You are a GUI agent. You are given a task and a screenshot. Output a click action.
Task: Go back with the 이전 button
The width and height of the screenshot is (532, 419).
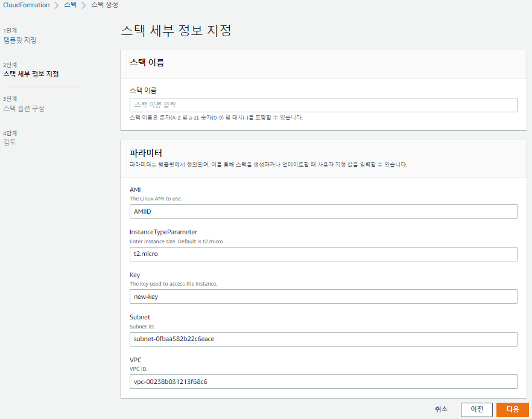pos(477,409)
